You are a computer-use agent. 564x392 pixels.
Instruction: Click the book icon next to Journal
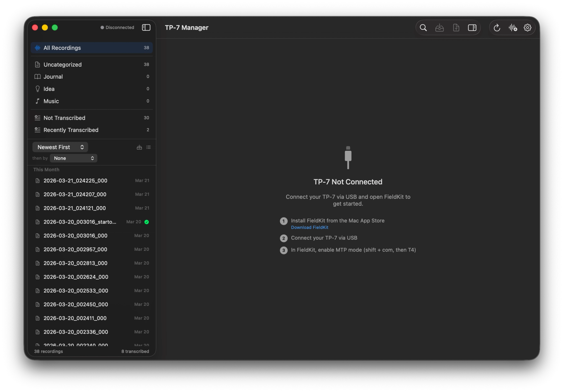pos(37,76)
